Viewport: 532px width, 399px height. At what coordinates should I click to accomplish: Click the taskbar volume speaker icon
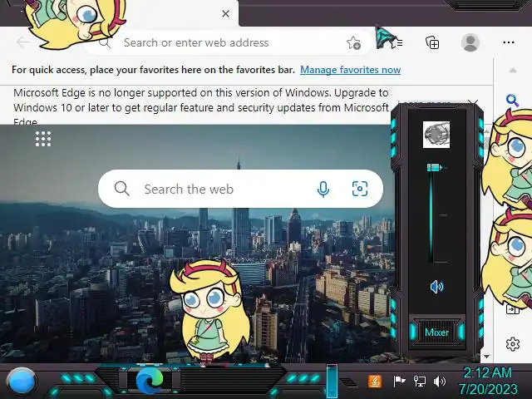coord(440,382)
